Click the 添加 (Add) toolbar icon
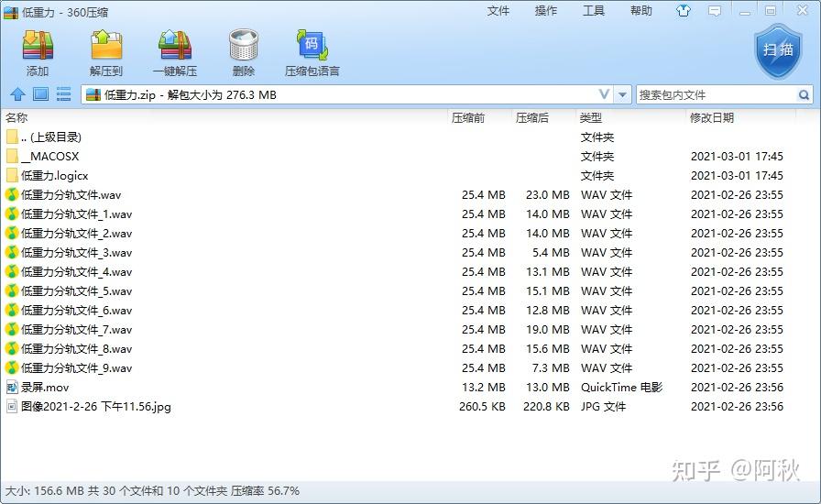 tap(38, 52)
